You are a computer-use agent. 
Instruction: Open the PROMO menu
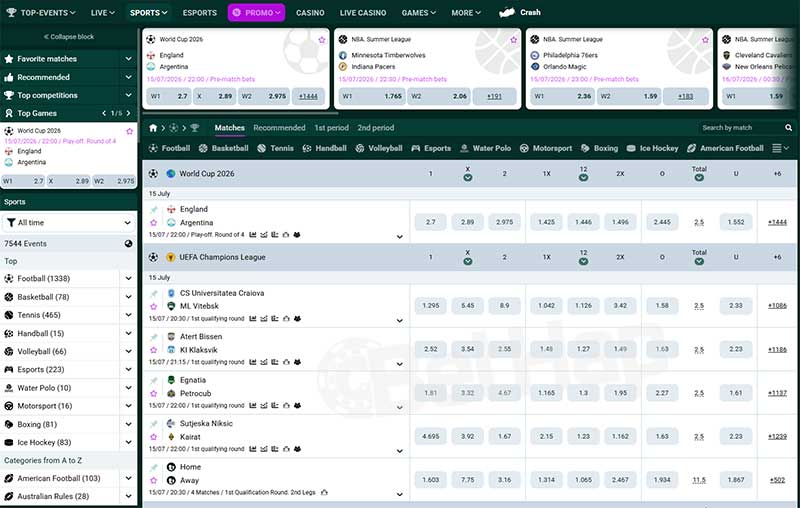(x=257, y=13)
